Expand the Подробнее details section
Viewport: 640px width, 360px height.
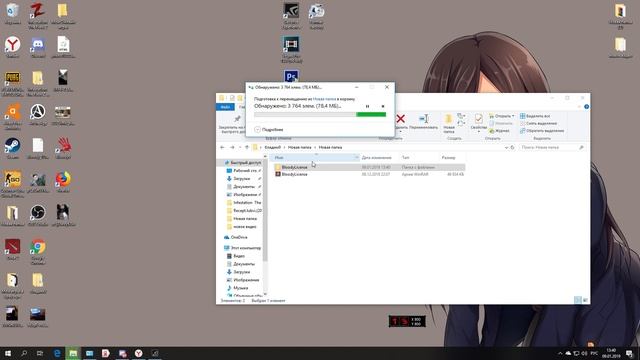click(x=269, y=129)
